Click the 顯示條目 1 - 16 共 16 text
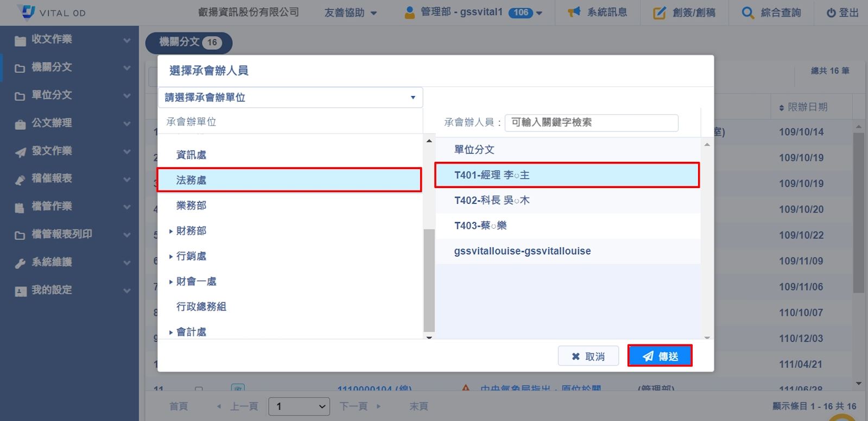 [x=814, y=406]
